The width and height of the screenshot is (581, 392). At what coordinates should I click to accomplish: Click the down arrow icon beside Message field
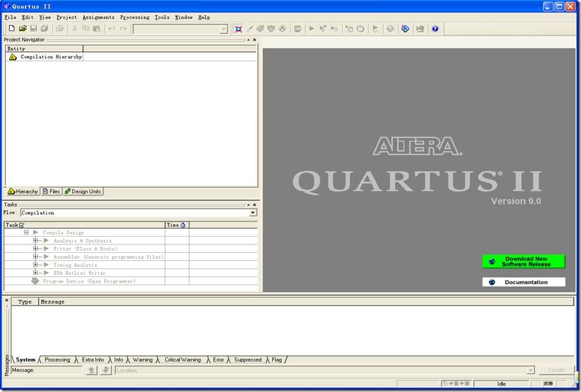click(105, 370)
